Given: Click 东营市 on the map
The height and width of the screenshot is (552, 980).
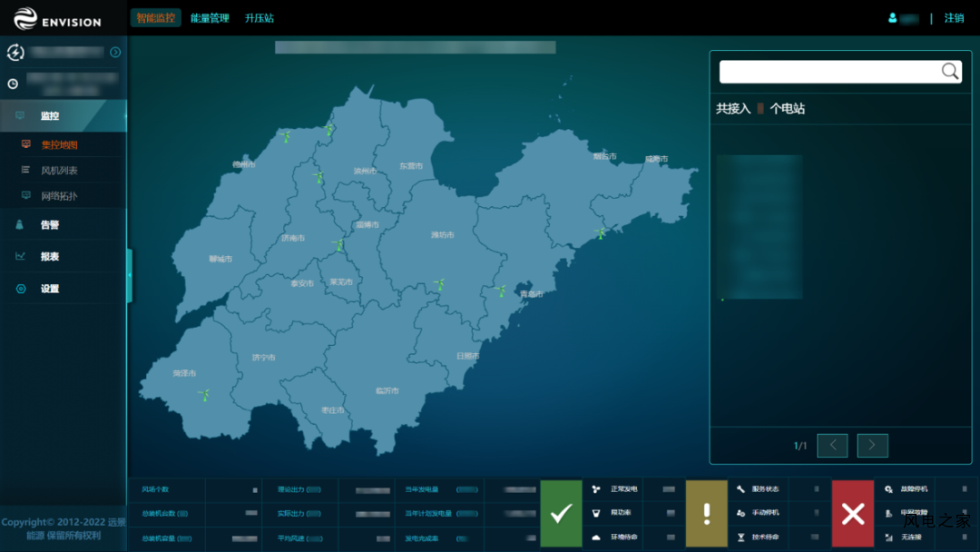Looking at the screenshot, I should [x=411, y=166].
